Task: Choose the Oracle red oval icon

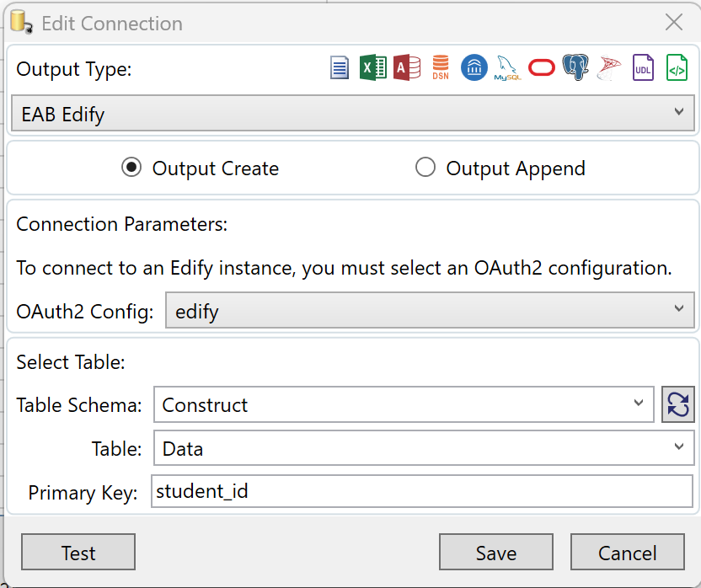Action: click(542, 67)
